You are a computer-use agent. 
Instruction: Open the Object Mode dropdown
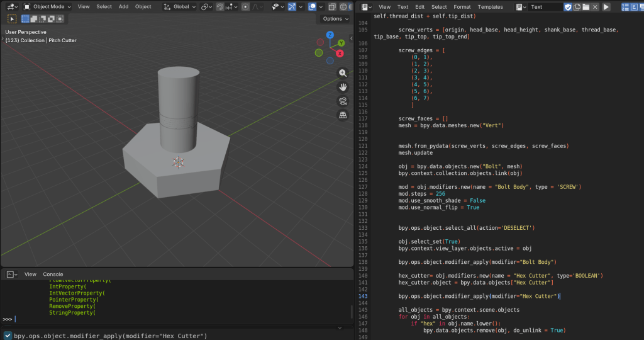(x=48, y=7)
